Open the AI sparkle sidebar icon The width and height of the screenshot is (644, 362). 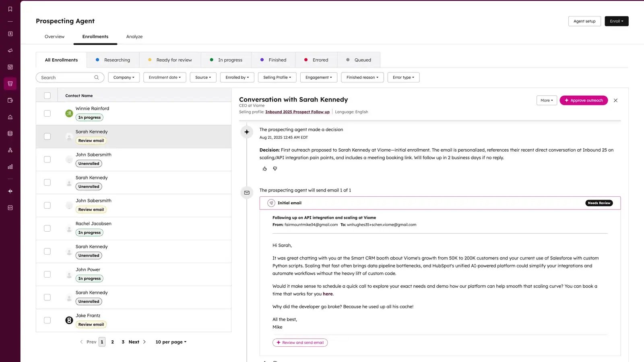(10, 191)
